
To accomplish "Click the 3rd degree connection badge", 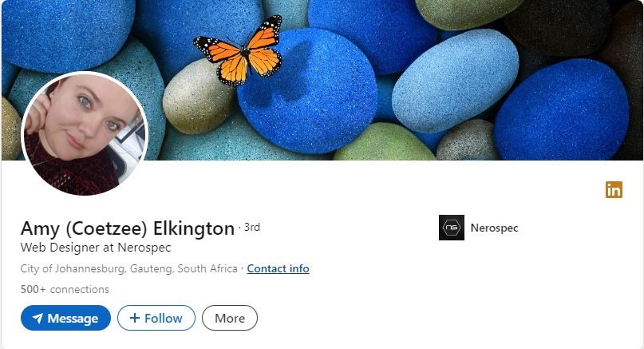I will [251, 227].
